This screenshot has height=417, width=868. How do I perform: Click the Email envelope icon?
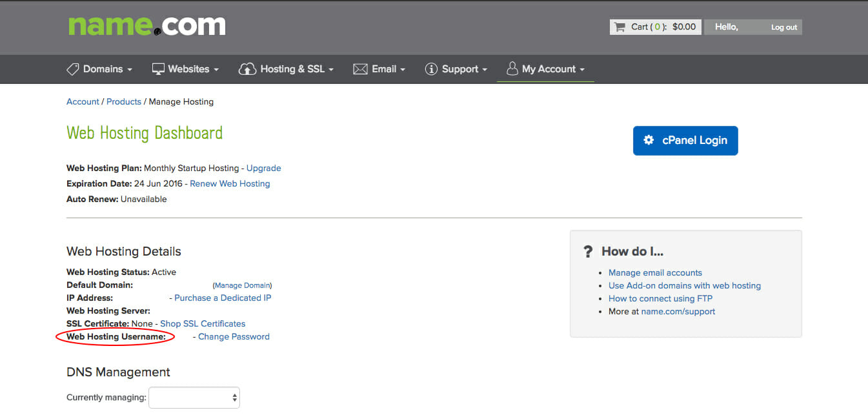pos(360,69)
